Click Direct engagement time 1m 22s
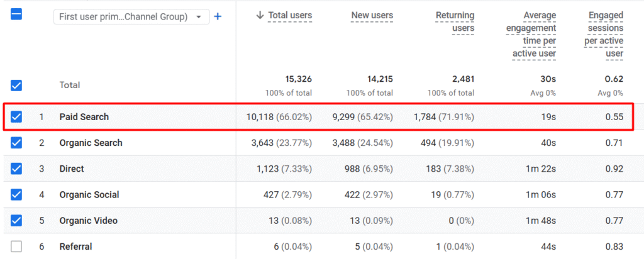The image size is (644, 266). click(541, 169)
